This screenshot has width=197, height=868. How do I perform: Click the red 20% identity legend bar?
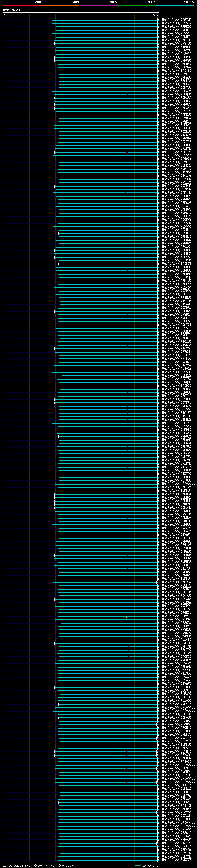point(22,6)
